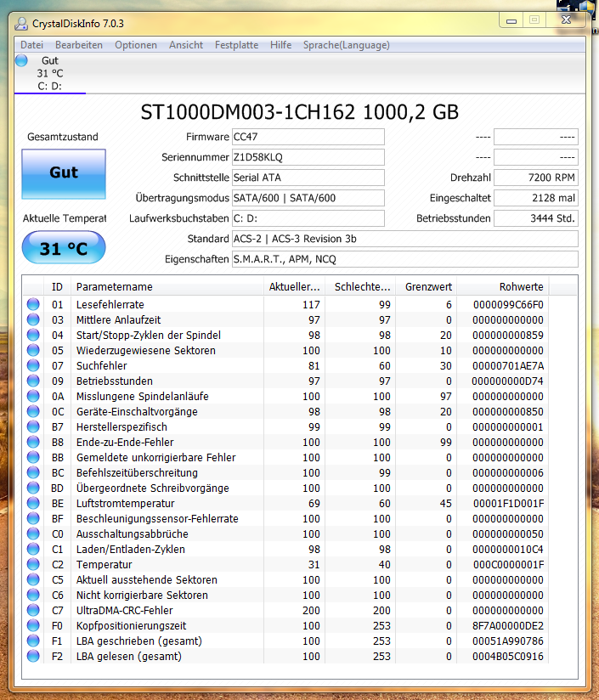Image resolution: width=599 pixels, height=700 pixels.
Task: Click status icon for Ausschaltungsabbrüche
Action: click(x=33, y=534)
